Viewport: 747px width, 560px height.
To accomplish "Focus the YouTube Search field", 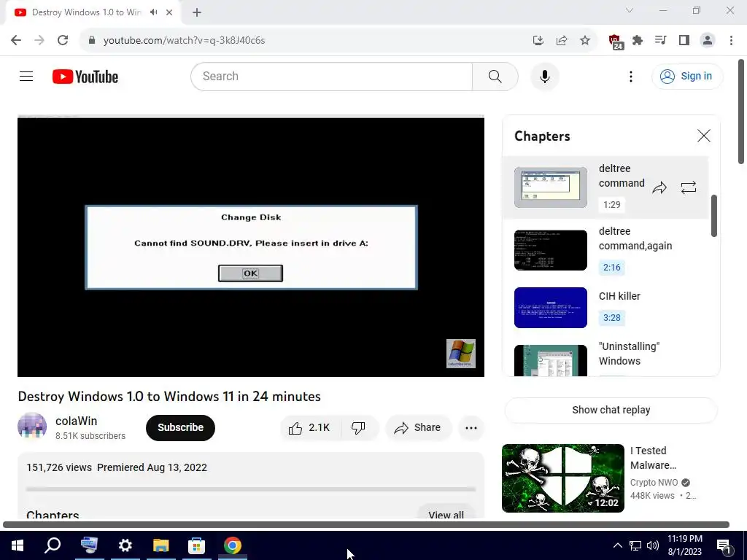I will pyautogui.click(x=332, y=76).
